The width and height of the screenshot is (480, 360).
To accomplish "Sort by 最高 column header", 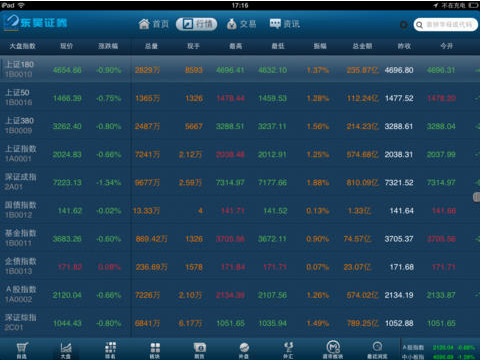I will [x=236, y=46].
